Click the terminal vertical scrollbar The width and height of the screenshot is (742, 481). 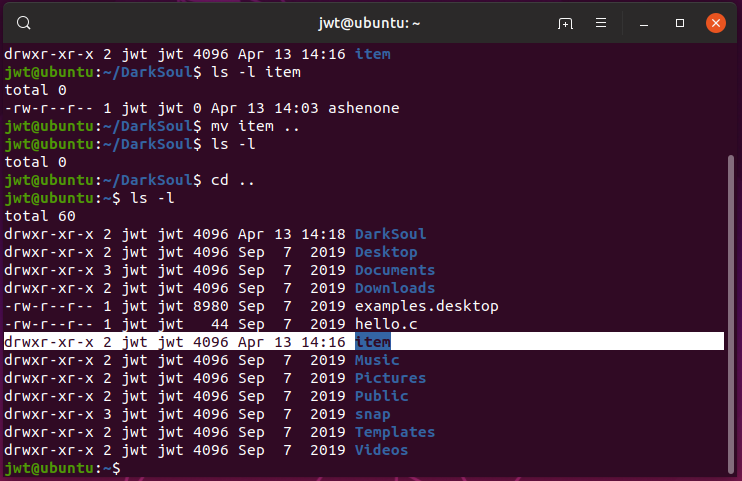(x=731, y=314)
